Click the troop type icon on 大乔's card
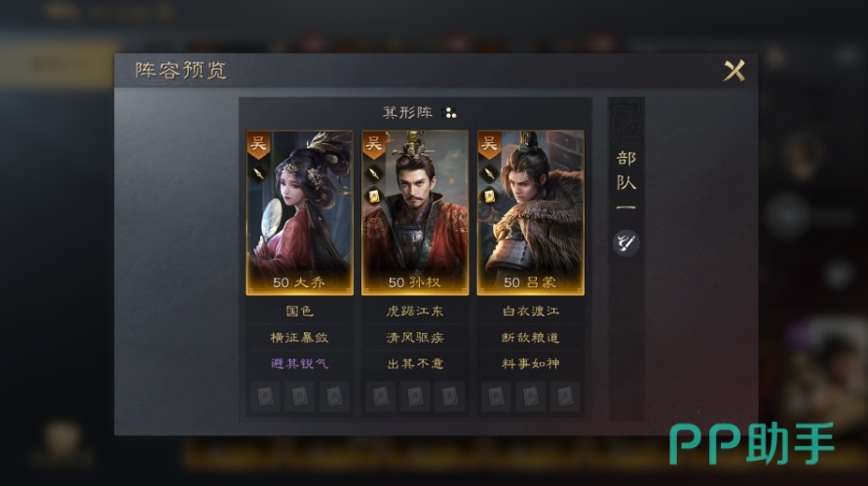Image resolution: width=868 pixels, height=486 pixels. click(259, 173)
